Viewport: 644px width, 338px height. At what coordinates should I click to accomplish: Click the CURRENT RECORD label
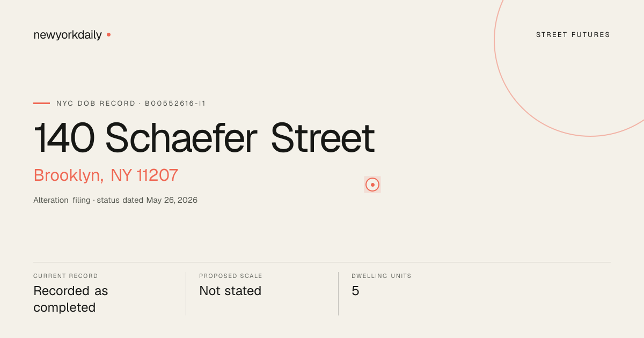click(65, 276)
